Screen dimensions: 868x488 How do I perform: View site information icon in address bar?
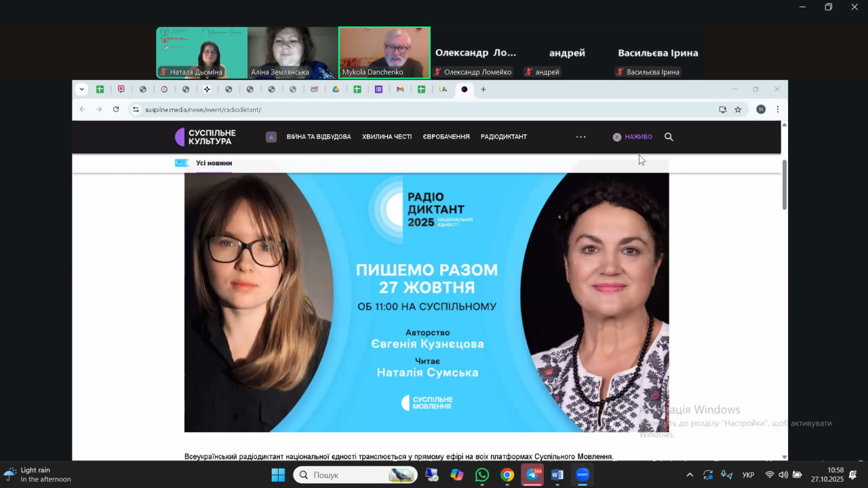(136, 109)
